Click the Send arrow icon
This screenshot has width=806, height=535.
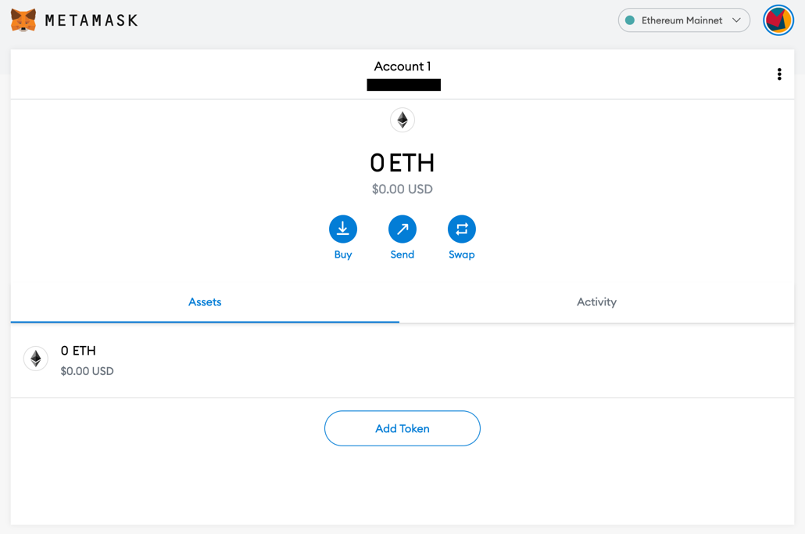click(402, 229)
